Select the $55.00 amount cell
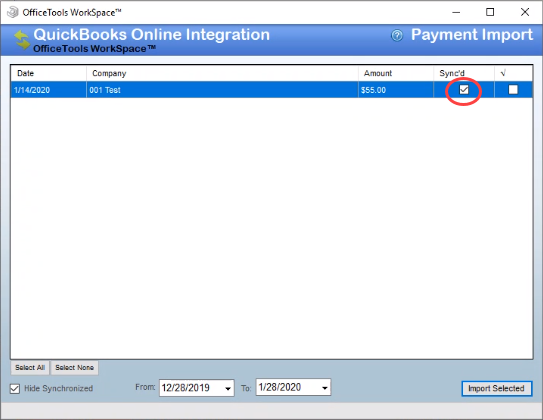Screen dimensions: 543x420 point(396,90)
